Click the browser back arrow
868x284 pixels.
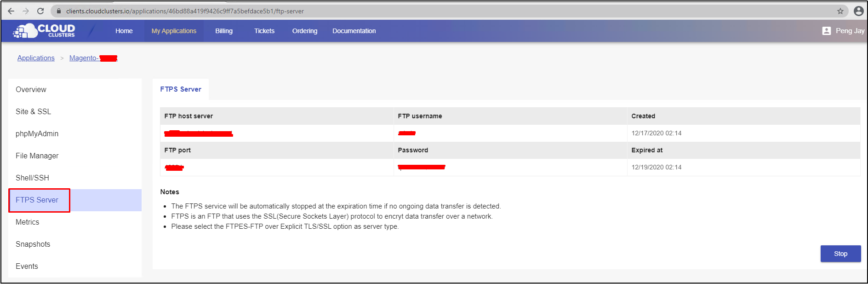coord(11,11)
